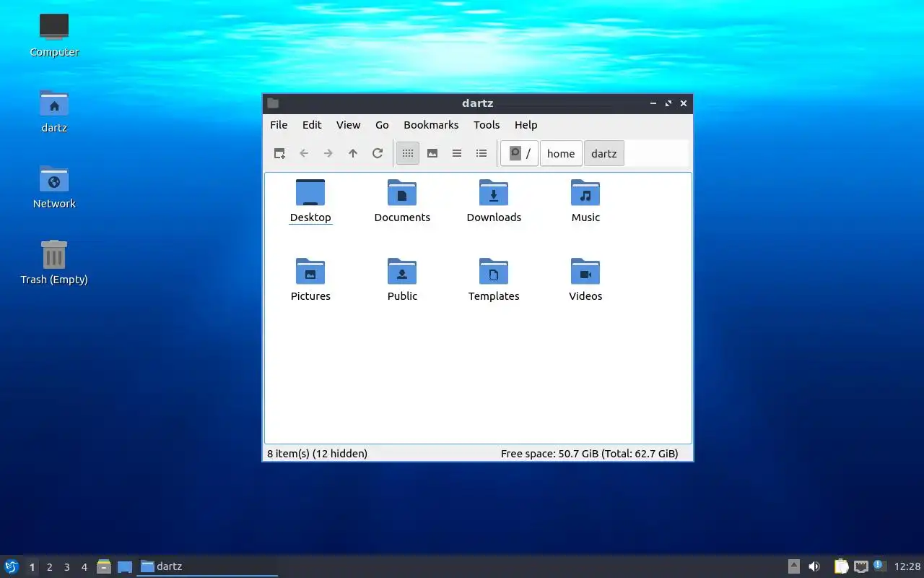Switch to thumbnail view mode

[x=432, y=153]
